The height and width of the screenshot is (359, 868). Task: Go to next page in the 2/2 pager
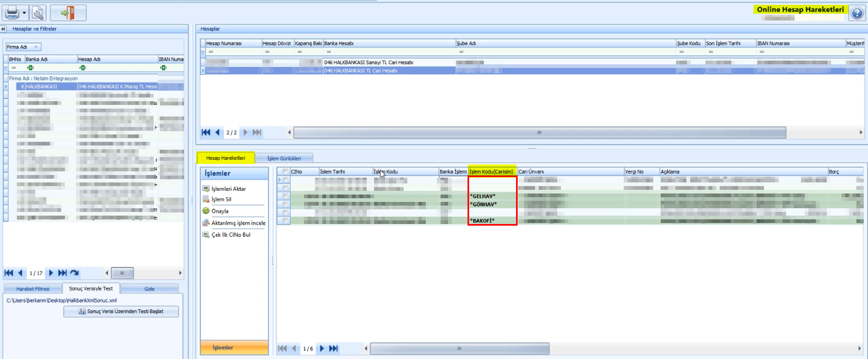tap(245, 132)
